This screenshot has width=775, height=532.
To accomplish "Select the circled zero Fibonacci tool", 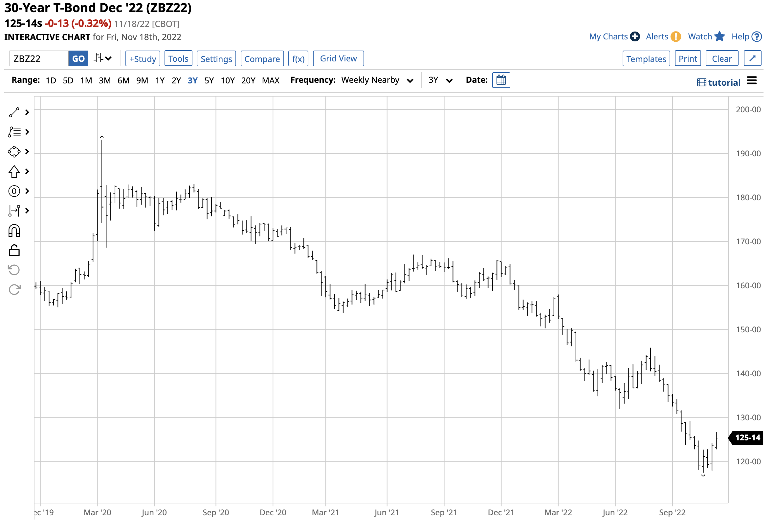I will (x=14, y=191).
